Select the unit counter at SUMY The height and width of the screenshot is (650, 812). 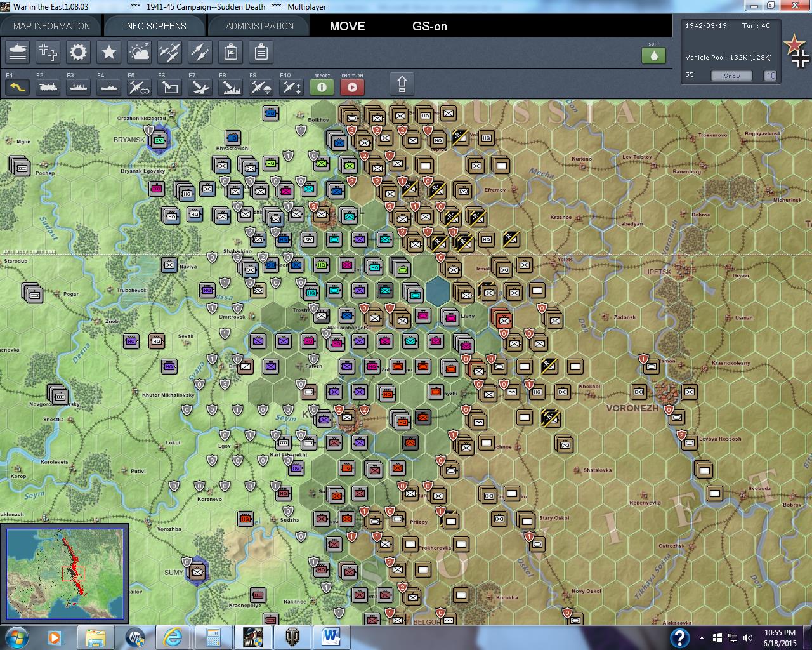pos(197,571)
